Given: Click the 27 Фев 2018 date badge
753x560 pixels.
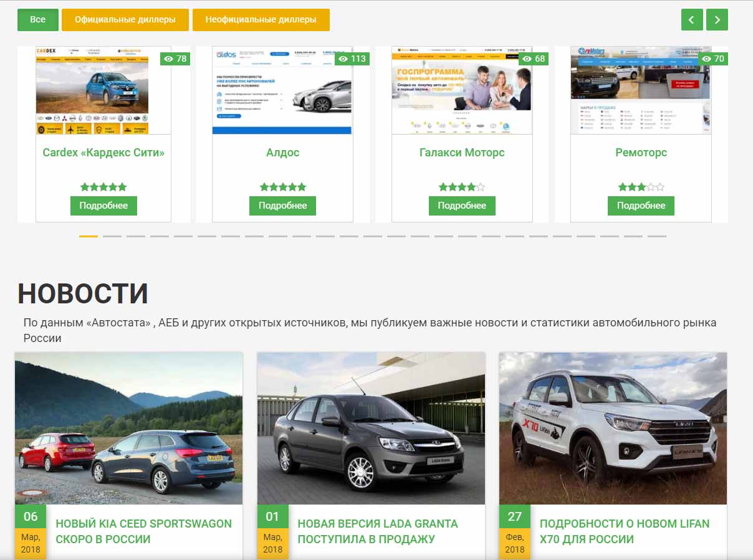Looking at the screenshot, I should coord(514,532).
